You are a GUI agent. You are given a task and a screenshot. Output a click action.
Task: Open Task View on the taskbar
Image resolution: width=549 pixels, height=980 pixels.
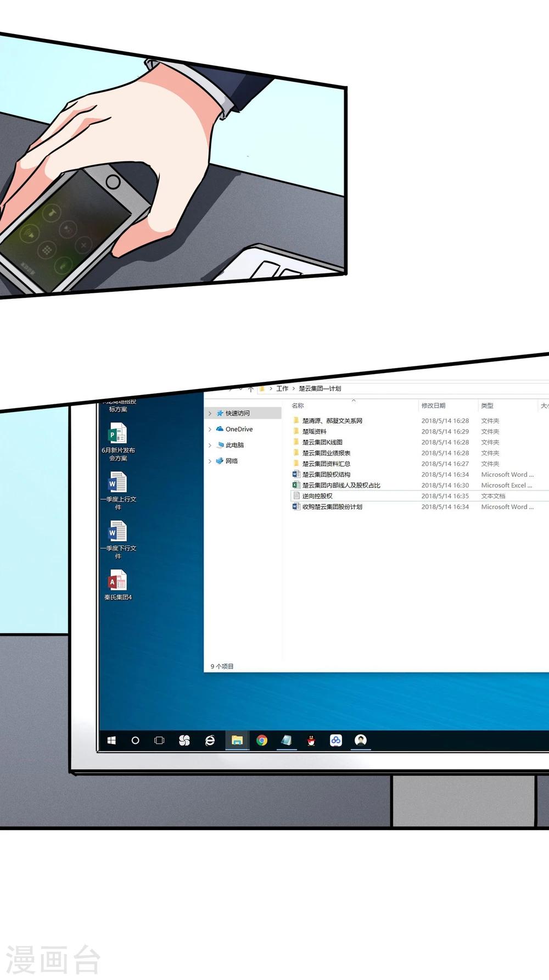(x=159, y=740)
